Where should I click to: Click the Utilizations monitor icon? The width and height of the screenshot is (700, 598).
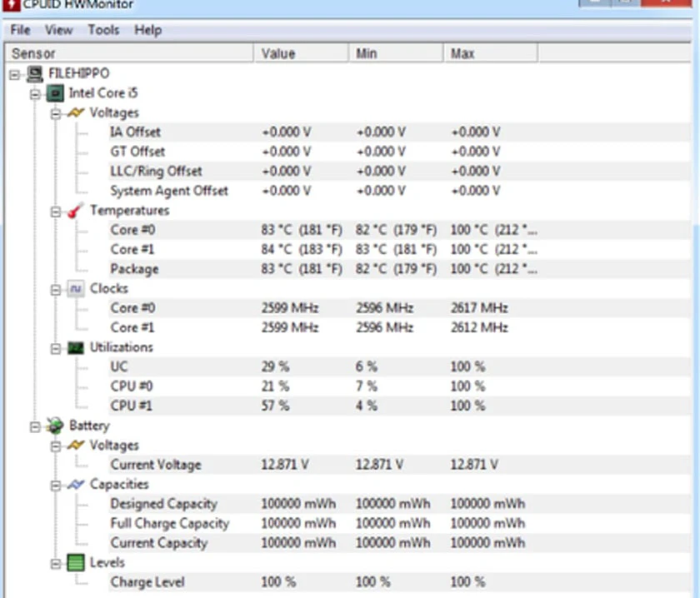click(x=76, y=347)
